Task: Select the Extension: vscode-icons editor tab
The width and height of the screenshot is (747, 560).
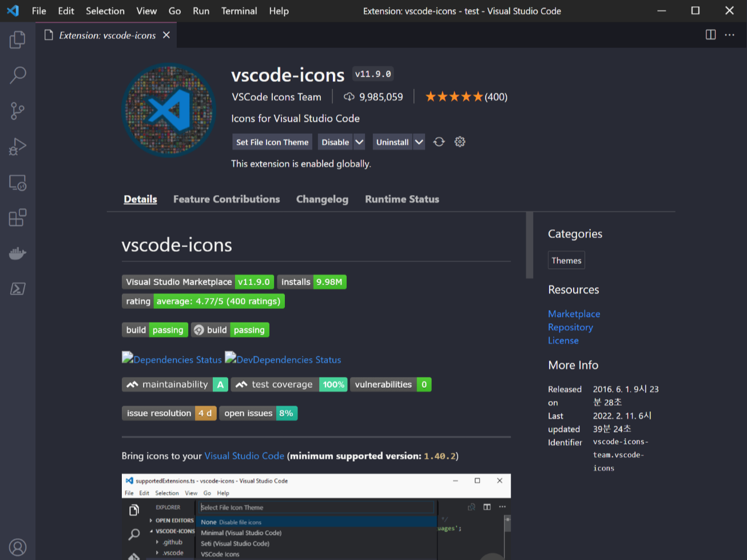Action: (x=107, y=35)
